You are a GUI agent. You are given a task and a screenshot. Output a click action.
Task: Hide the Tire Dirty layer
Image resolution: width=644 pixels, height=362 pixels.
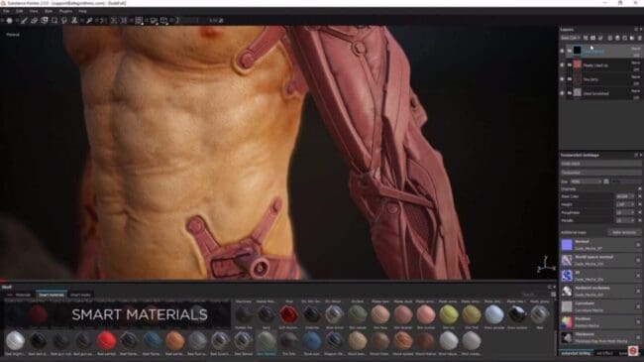click(x=563, y=79)
